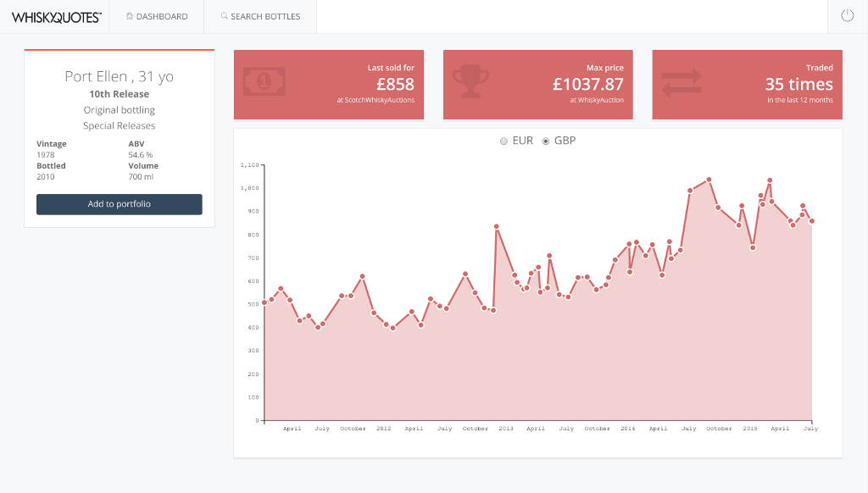Click the power logout icon
The height and width of the screenshot is (493, 868).
pos(847,16)
